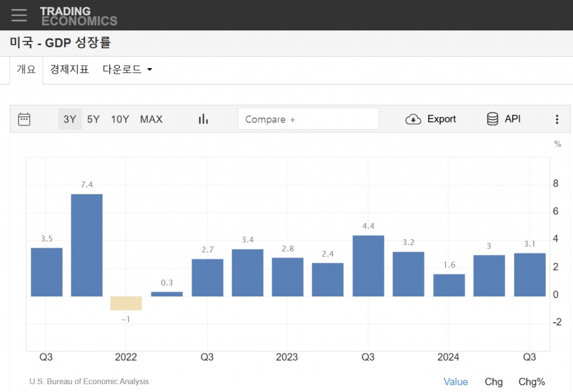Change chart type via bar chart icon
Image resolution: width=573 pixels, height=392 pixels.
point(203,119)
